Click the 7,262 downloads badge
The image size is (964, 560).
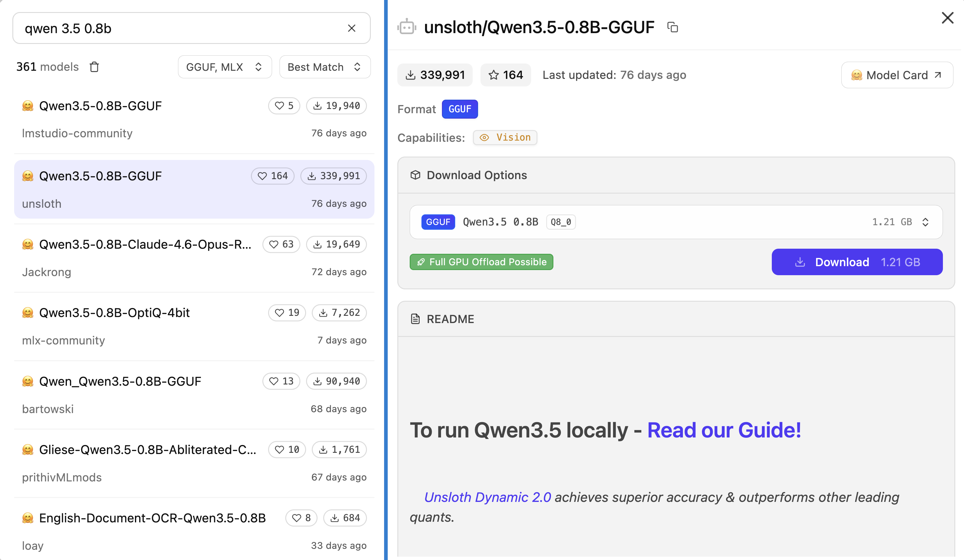[x=339, y=313]
